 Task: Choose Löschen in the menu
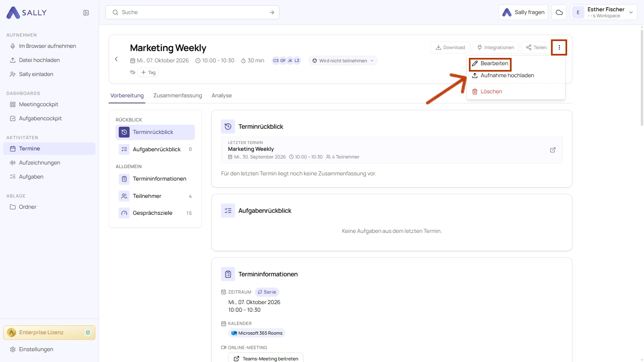[x=487, y=92]
